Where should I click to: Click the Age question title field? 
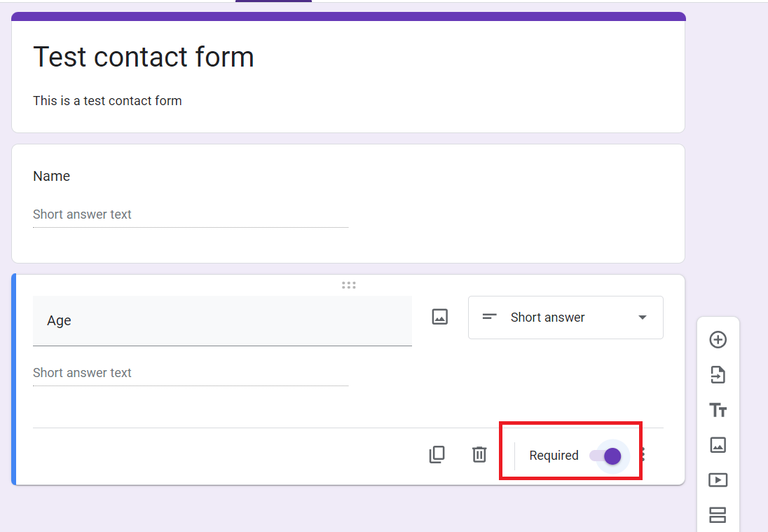click(x=222, y=321)
